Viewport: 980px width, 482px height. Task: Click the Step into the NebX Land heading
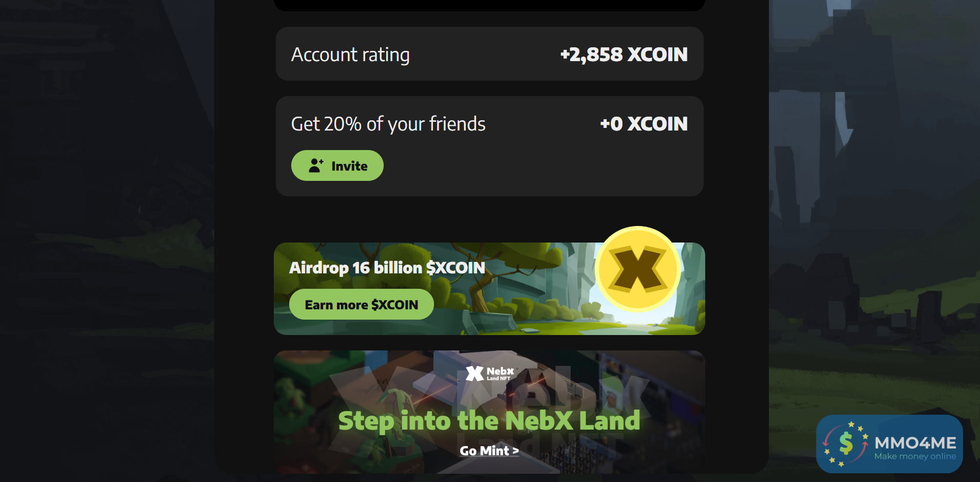489,421
